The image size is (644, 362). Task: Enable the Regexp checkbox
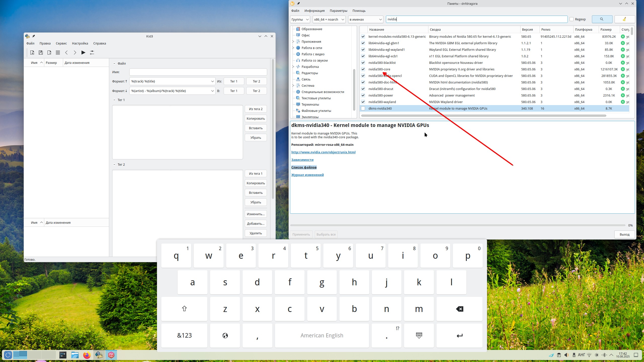[x=572, y=19]
